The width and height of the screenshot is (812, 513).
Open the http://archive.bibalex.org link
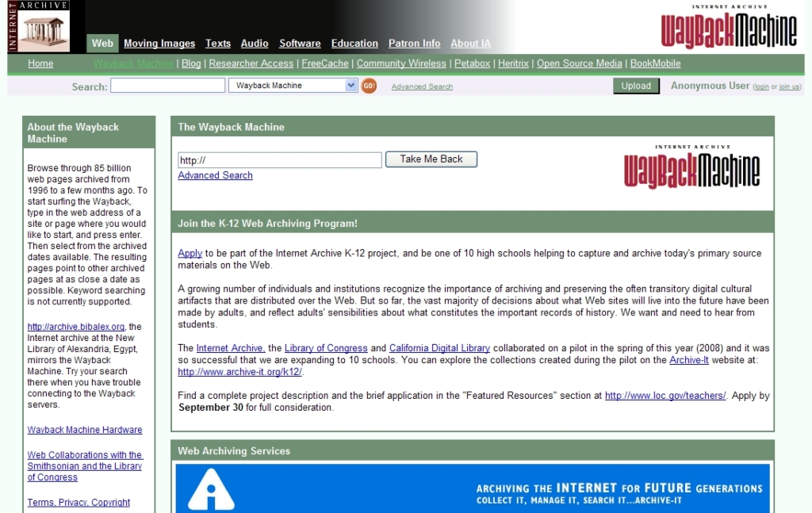point(76,327)
